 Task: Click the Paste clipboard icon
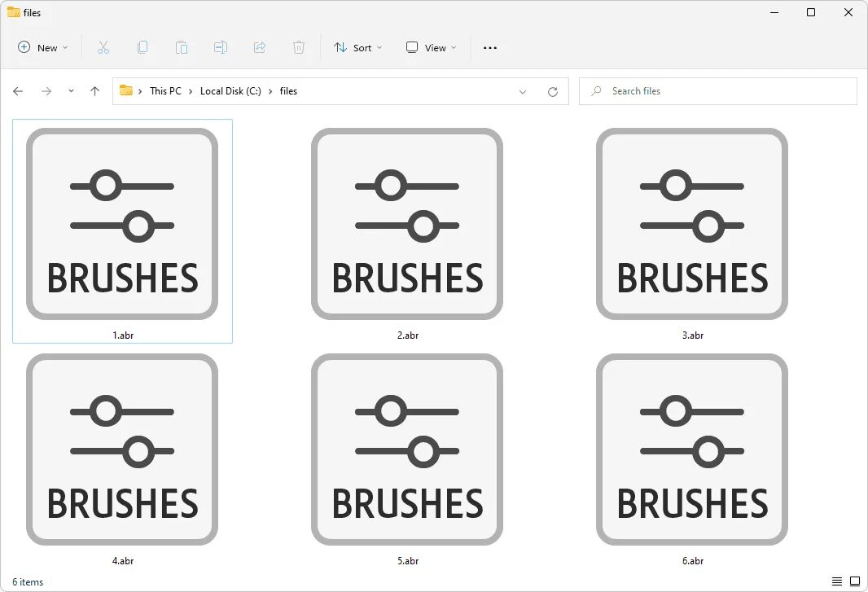(182, 47)
